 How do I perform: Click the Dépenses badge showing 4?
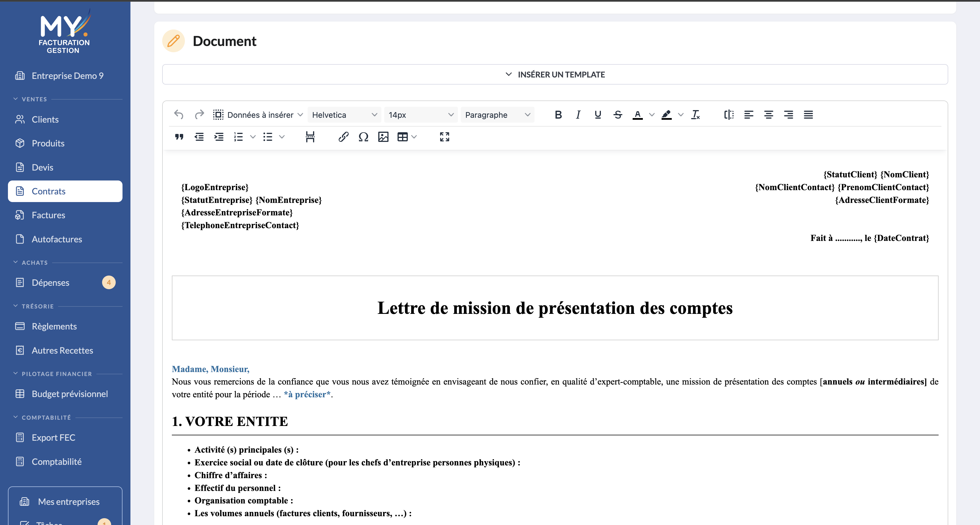pos(109,282)
